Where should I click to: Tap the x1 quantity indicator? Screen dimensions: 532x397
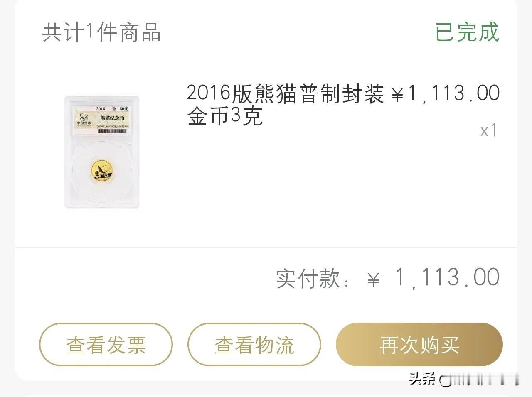489,131
